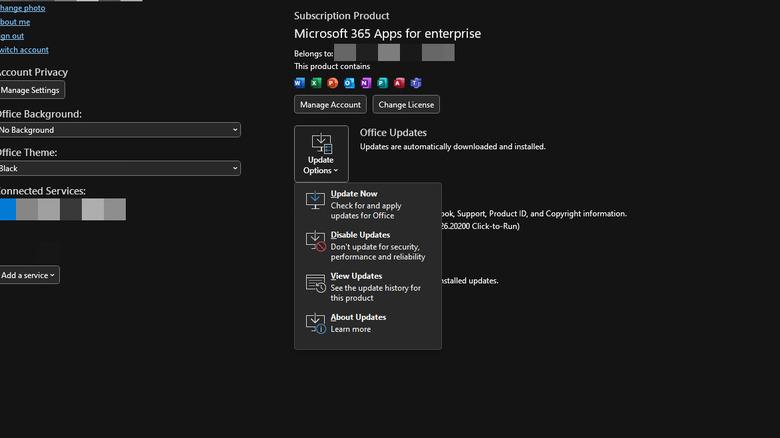Select About Updates Learn more
Image resolution: width=780 pixels, height=438 pixels.
pos(368,323)
